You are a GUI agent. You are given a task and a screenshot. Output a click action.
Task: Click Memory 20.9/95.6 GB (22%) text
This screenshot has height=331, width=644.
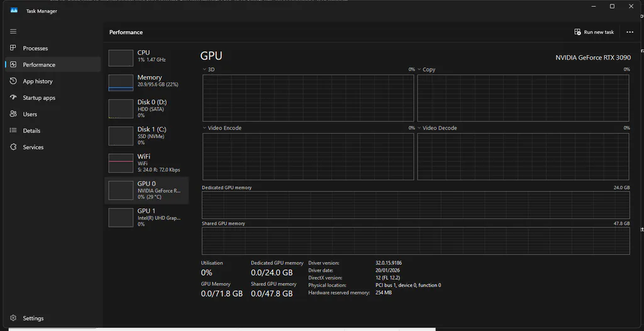[158, 85]
